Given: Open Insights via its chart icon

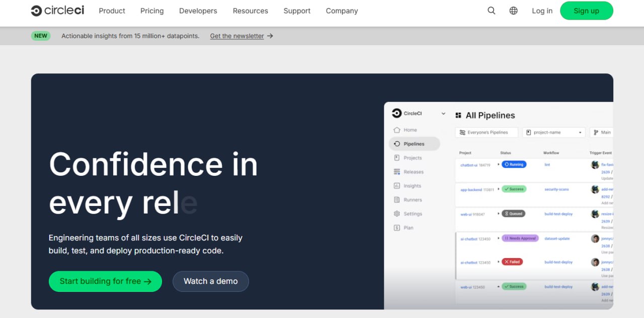Looking at the screenshot, I should point(397,186).
